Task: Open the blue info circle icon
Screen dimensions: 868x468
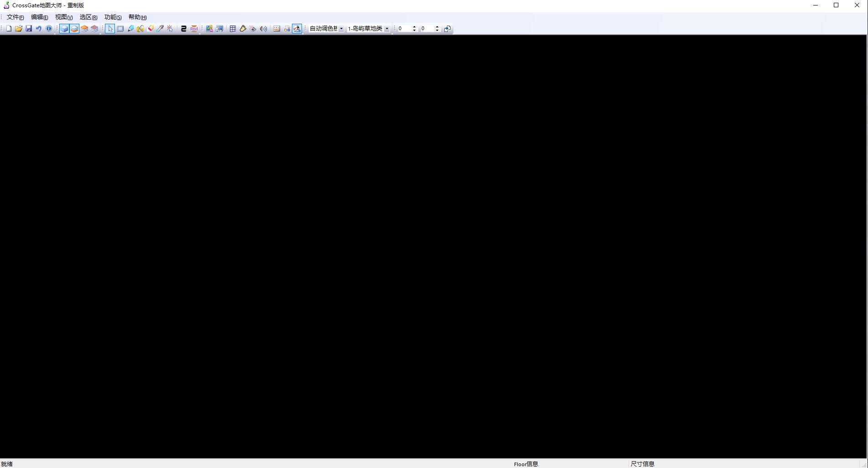Action: (x=49, y=28)
